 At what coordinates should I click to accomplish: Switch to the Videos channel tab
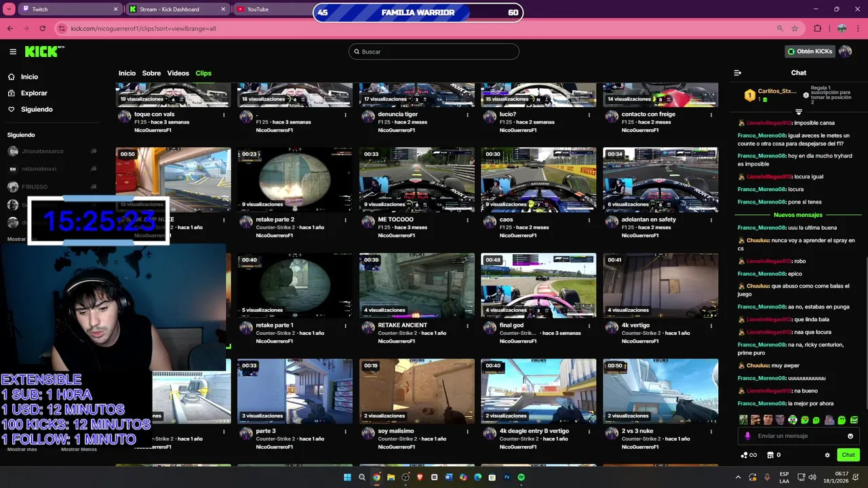178,73
